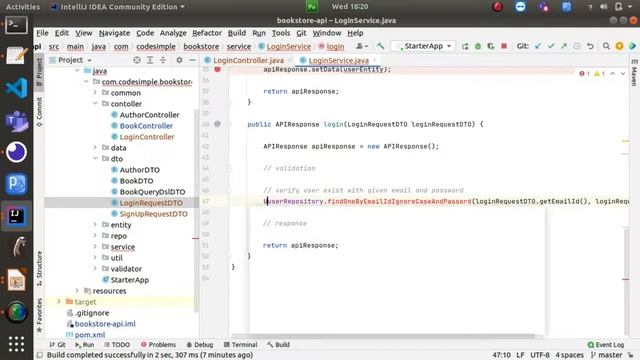
Task: Expand the entity package
Action: (95, 225)
